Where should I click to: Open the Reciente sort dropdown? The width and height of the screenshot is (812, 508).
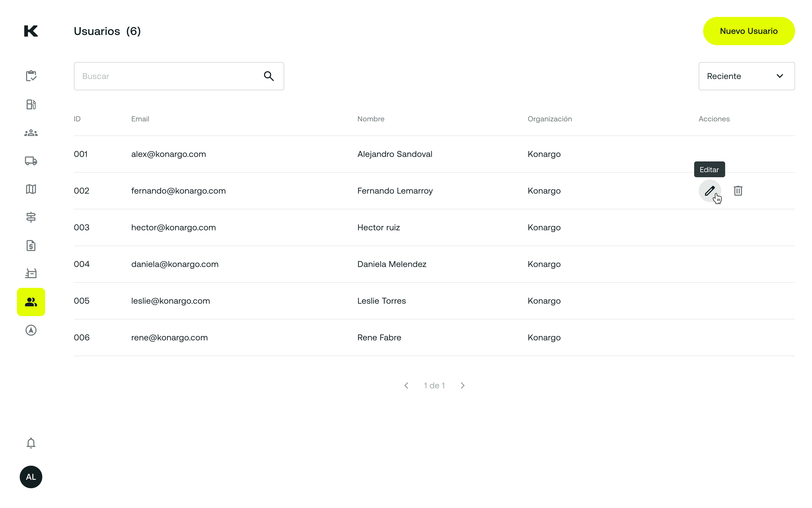(x=747, y=76)
